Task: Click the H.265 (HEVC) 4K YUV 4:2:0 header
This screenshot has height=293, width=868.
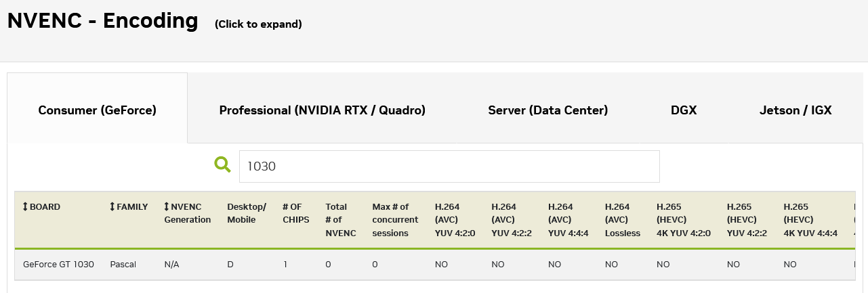Action: point(684,220)
